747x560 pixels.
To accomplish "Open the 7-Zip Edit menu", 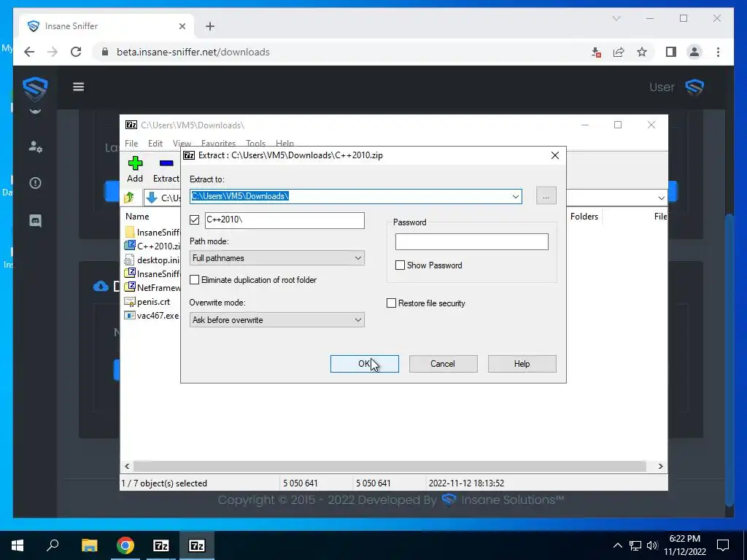I will point(155,144).
